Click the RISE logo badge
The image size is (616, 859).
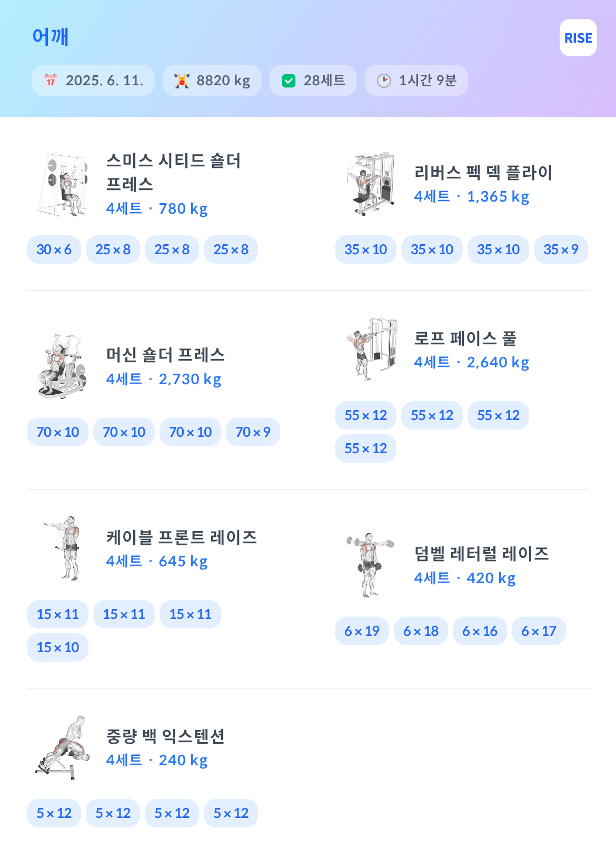point(578,38)
